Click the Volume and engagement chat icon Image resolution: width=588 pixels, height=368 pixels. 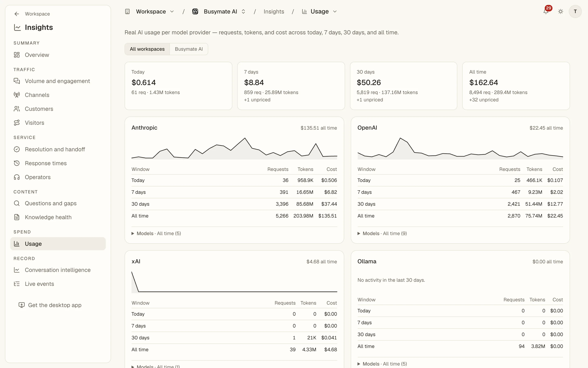tap(17, 81)
